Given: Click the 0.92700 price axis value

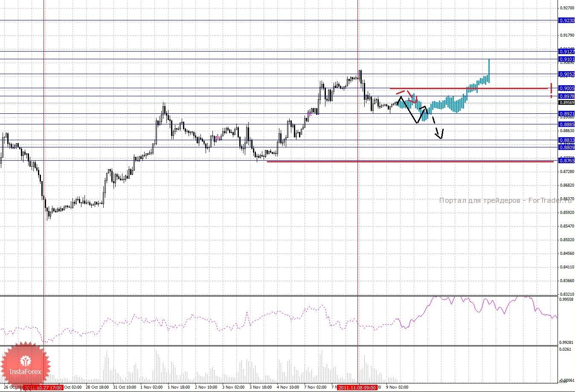Looking at the screenshot, I should (x=566, y=8).
